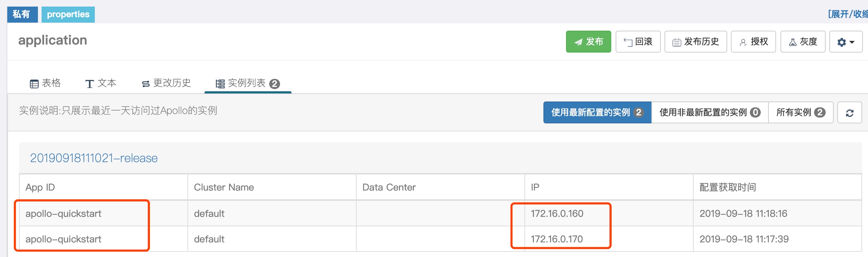The width and height of the screenshot is (868, 257).
Task: Click the 灰度 grayscale release button
Action: [803, 42]
